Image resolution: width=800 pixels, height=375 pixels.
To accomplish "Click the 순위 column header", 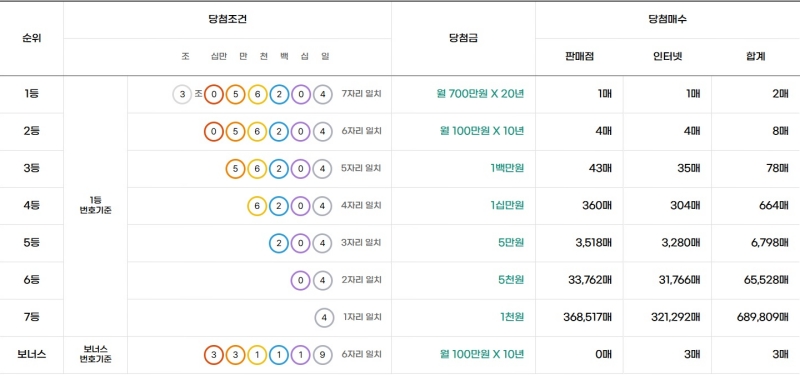I will click(31, 39).
